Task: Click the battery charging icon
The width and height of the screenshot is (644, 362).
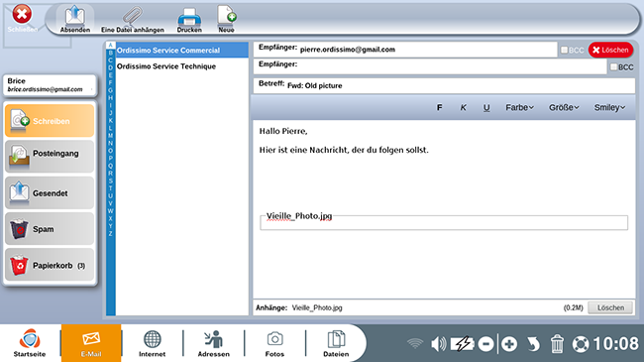Action: (462, 343)
